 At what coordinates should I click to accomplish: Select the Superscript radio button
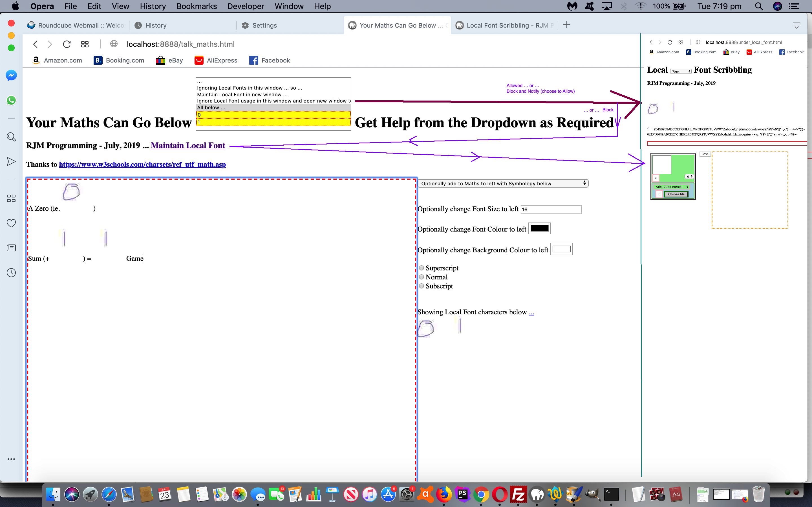(421, 267)
